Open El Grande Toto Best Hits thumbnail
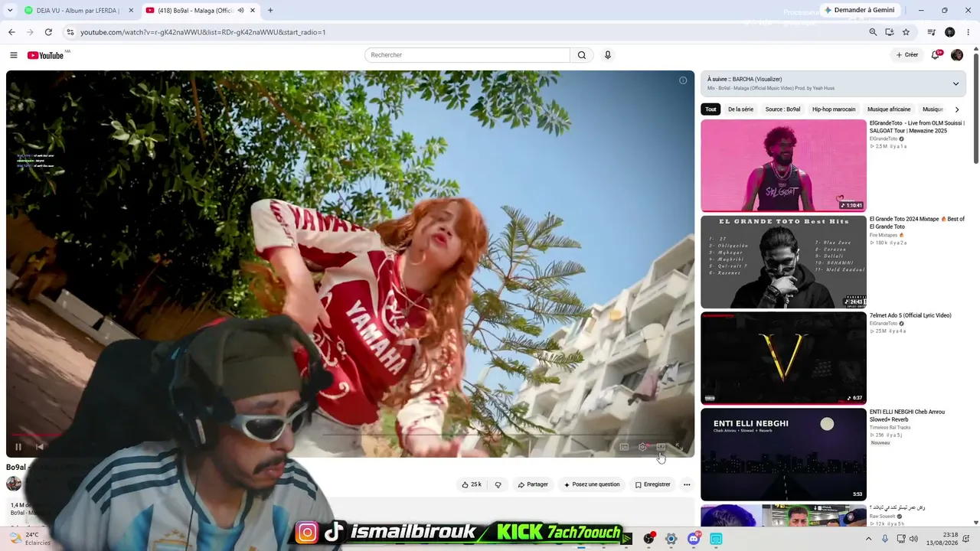This screenshot has width=980, height=551. coord(783,262)
